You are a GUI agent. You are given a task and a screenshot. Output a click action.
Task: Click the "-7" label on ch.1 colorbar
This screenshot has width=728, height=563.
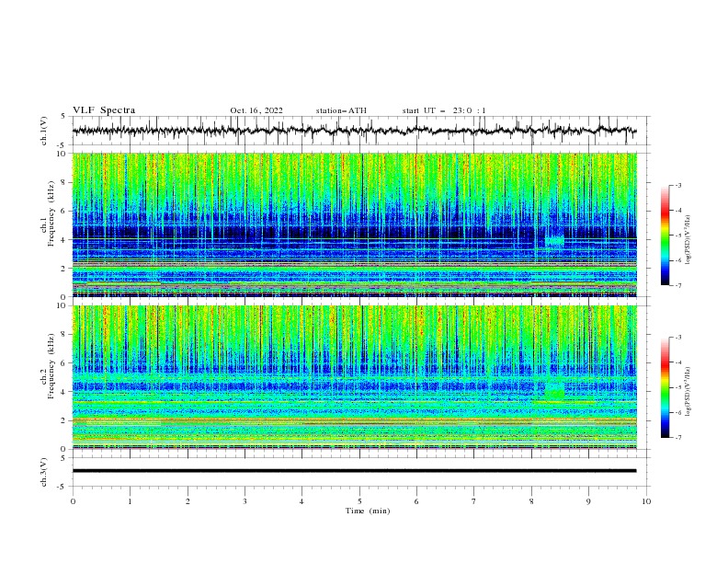point(678,285)
